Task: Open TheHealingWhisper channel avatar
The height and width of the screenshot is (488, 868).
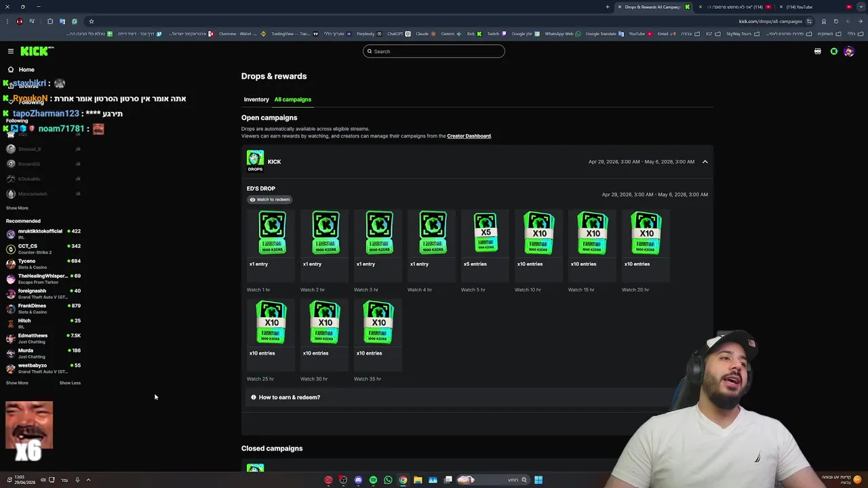Action: tap(11, 279)
